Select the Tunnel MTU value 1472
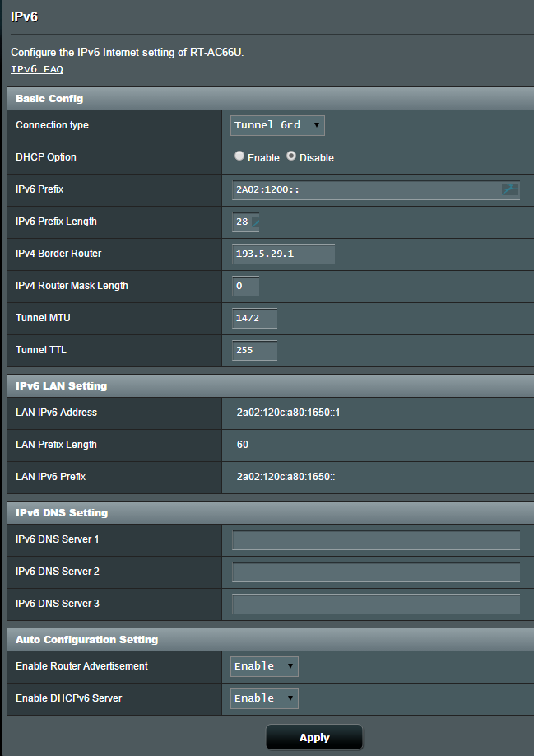Image resolution: width=534 pixels, height=756 pixels. [x=253, y=318]
